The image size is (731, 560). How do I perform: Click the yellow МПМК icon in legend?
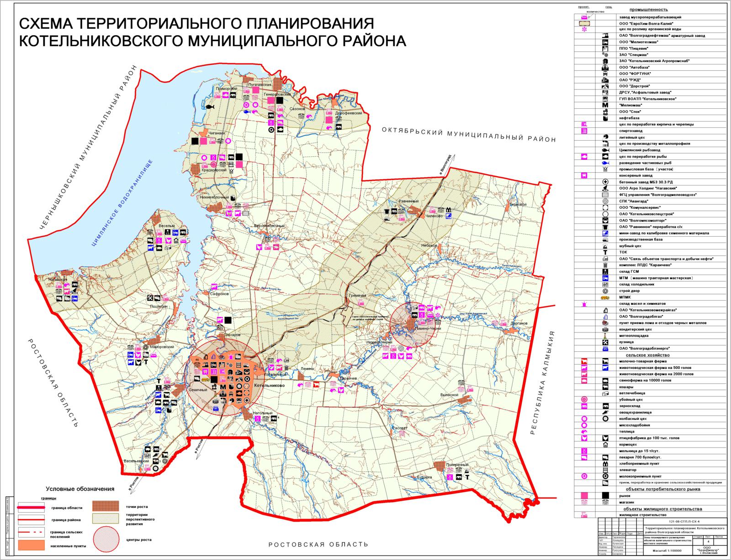pyautogui.click(x=605, y=297)
